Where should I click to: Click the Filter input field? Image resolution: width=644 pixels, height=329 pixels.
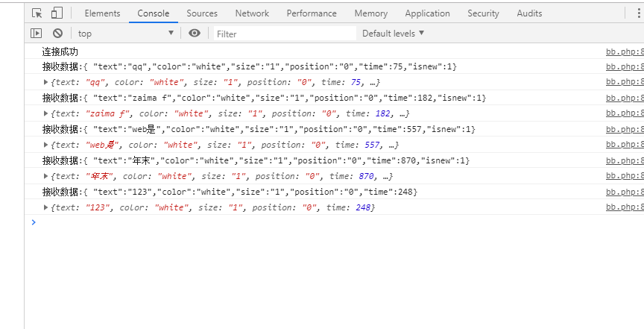coord(285,34)
